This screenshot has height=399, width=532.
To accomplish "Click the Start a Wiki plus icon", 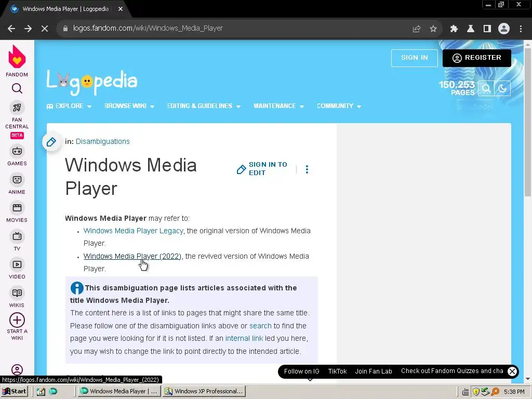I will (17, 320).
